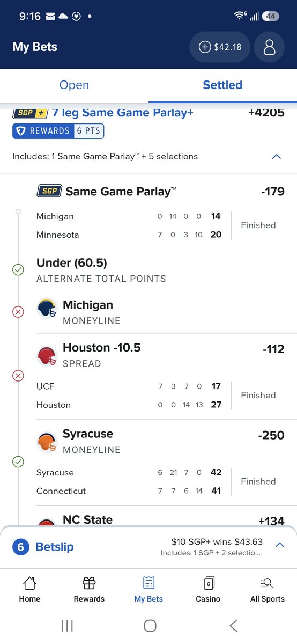
Task: Open the account profile icon
Action: 270,47
